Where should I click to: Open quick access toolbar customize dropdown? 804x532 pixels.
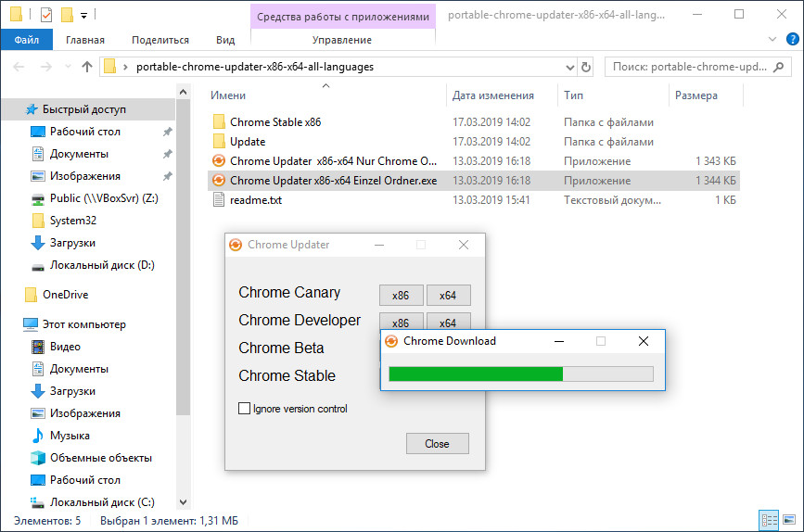[83, 16]
